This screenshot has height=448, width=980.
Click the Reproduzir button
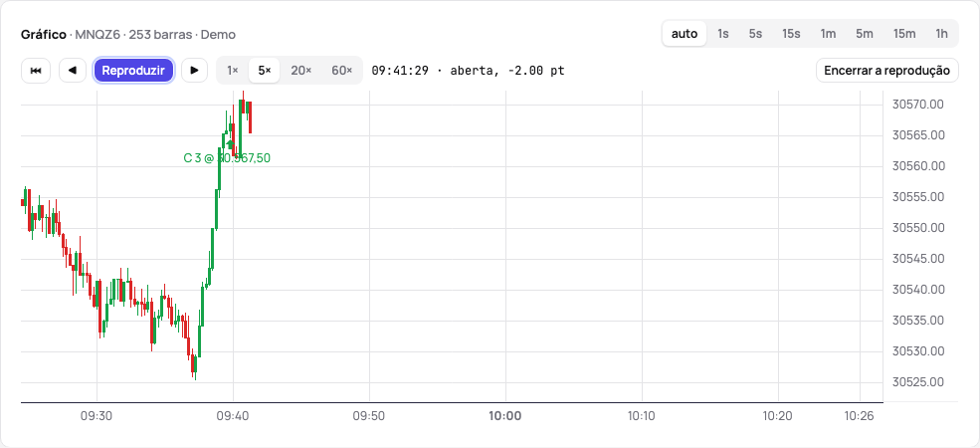tap(133, 71)
